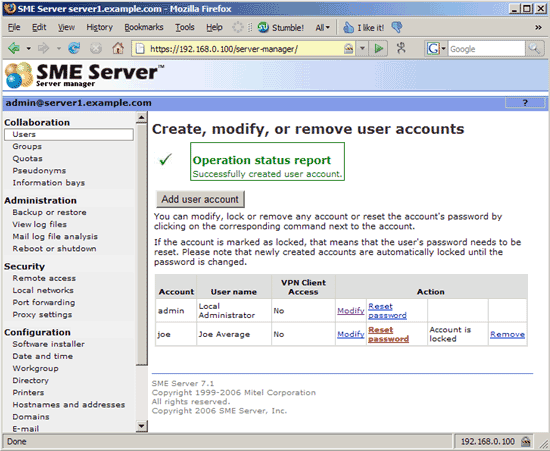The image size is (550, 451).
Task: Open the Home icon in toolbar
Action: pos(118,48)
